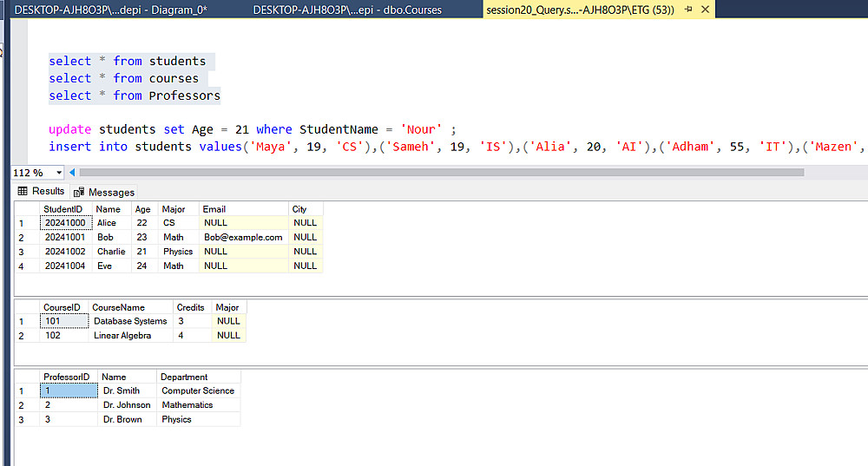868x466 pixels.
Task: Select the Eve name cell
Action: pos(111,266)
